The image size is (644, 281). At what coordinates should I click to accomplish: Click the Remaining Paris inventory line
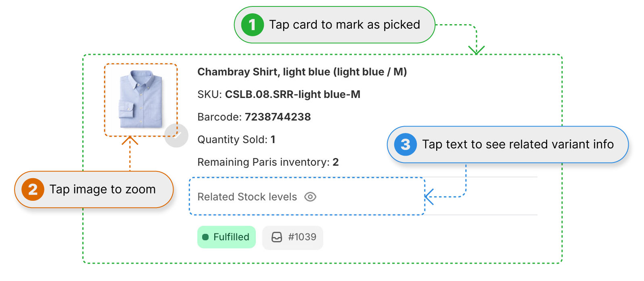click(268, 162)
